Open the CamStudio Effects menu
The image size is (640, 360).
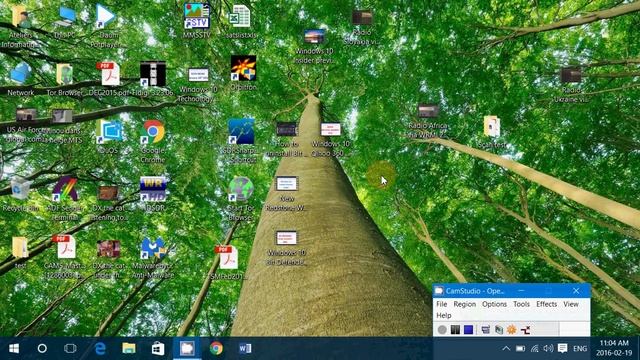pyautogui.click(x=547, y=304)
